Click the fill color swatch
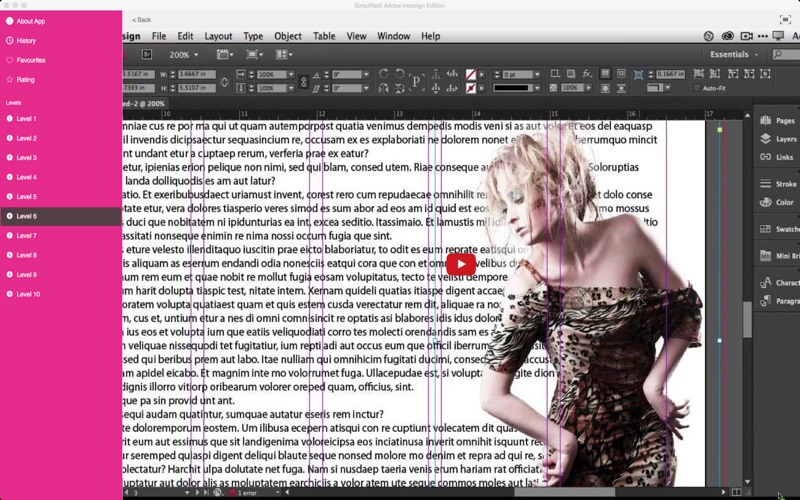This screenshot has height=500, width=800. (470, 74)
